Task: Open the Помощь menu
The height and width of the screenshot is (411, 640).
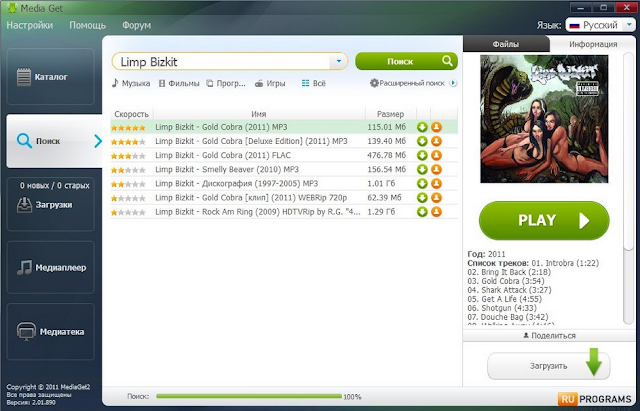Action: [87, 25]
